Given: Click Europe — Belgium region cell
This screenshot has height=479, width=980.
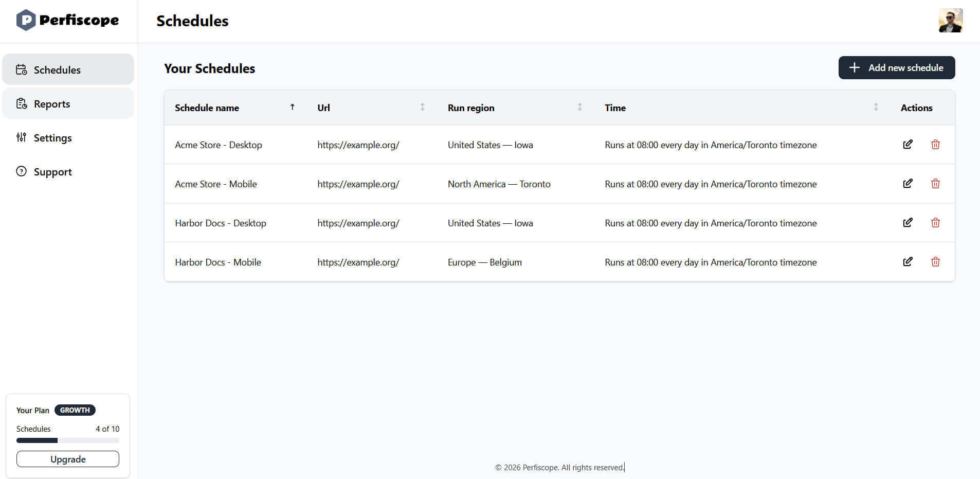Looking at the screenshot, I should [x=485, y=262].
